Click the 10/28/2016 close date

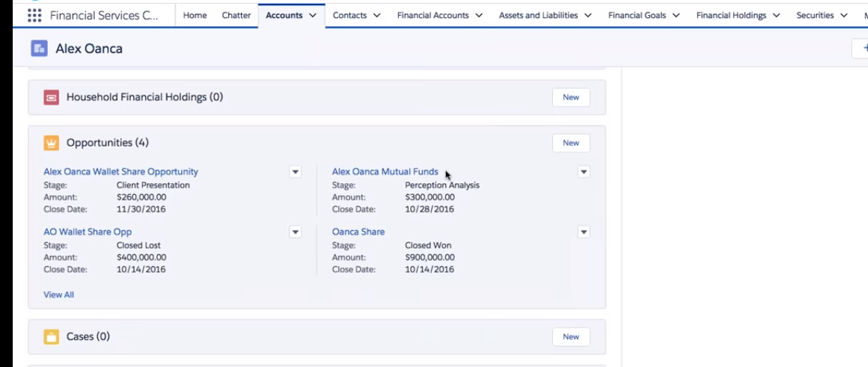pos(430,209)
